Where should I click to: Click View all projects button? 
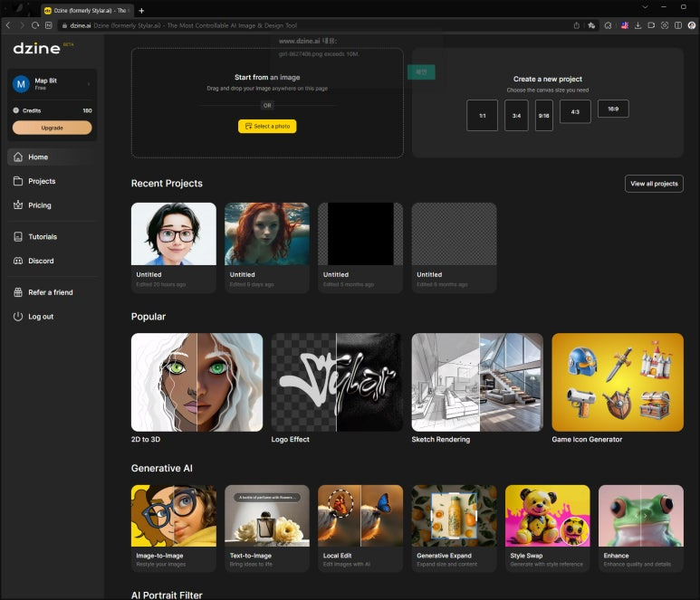point(654,184)
